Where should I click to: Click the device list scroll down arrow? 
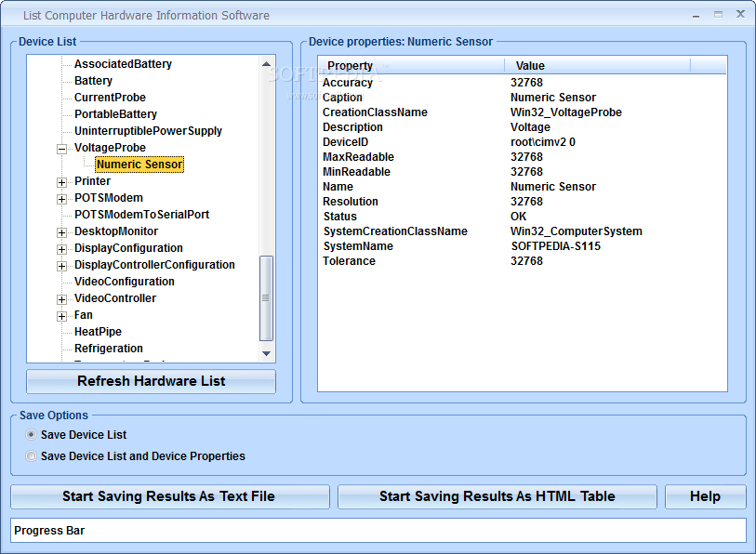(266, 353)
